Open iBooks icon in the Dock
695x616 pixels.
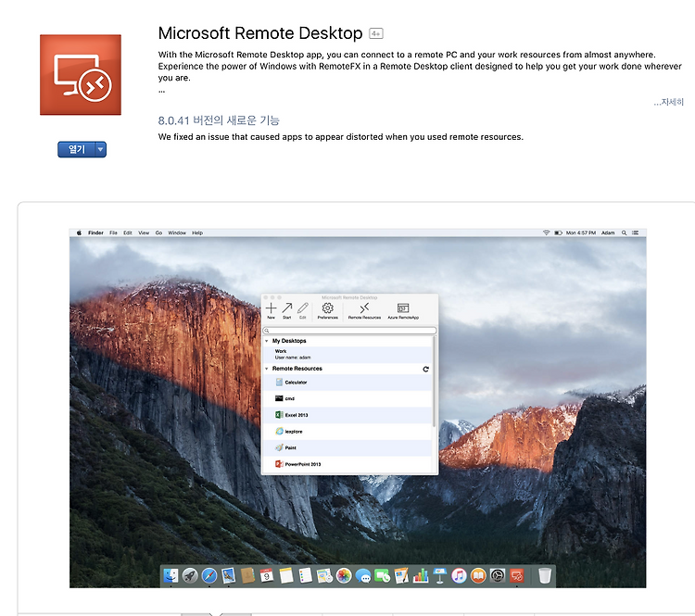point(478,575)
